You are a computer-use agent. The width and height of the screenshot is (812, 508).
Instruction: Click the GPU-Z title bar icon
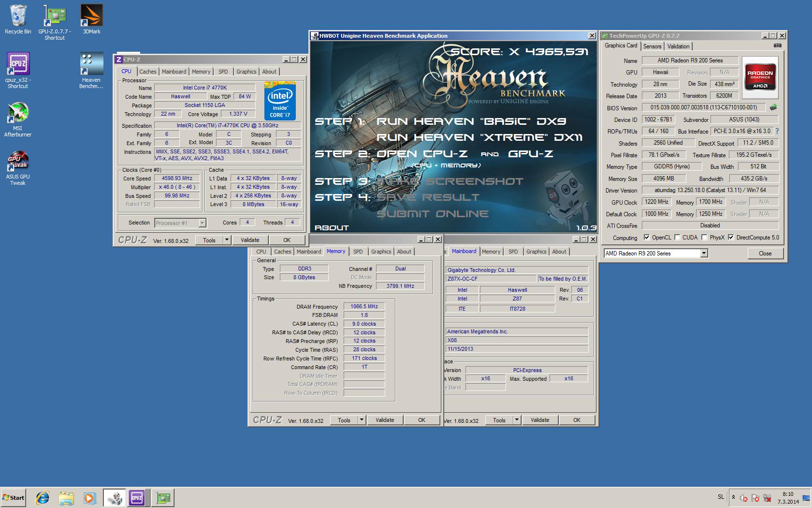[605, 36]
